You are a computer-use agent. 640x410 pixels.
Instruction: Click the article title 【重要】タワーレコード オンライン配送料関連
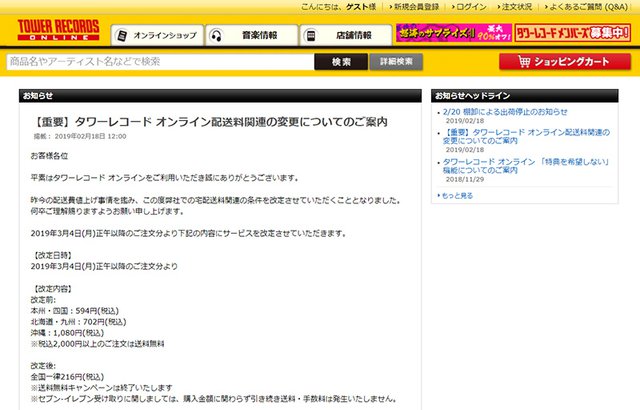[209, 122]
